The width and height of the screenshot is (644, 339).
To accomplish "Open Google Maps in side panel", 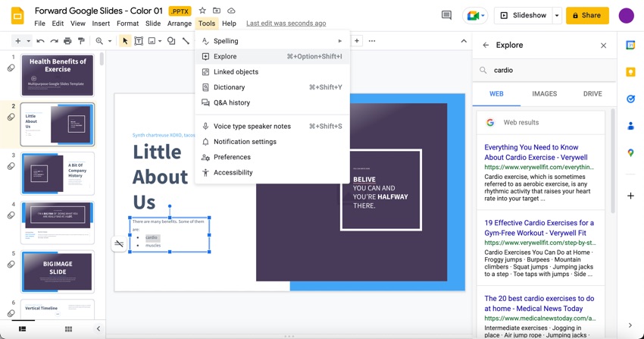I will click(x=630, y=152).
